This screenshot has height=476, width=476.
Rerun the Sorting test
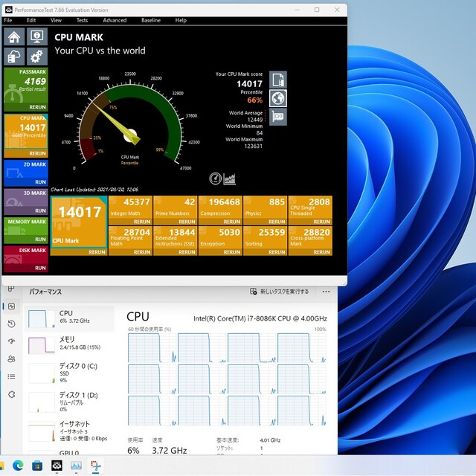277,252
